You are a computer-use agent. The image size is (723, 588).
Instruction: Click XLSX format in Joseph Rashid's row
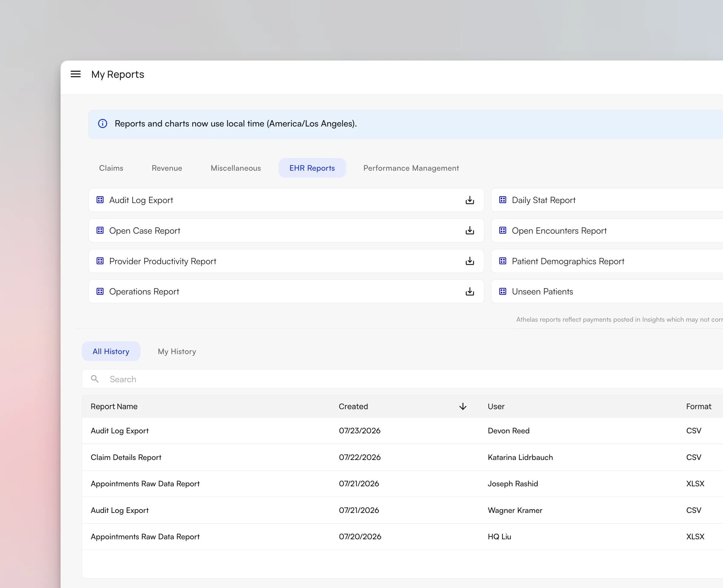(x=695, y=484)
